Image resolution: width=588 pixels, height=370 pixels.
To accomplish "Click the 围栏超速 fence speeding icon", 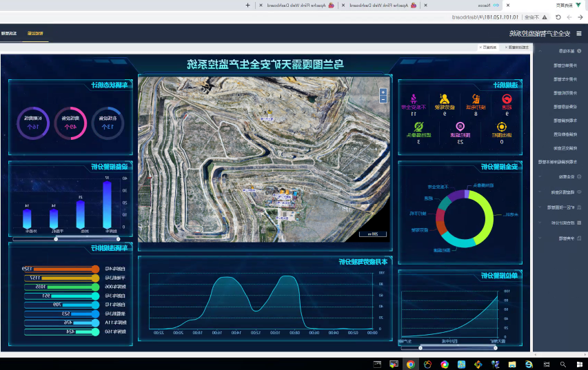I will tap(459, 127).
